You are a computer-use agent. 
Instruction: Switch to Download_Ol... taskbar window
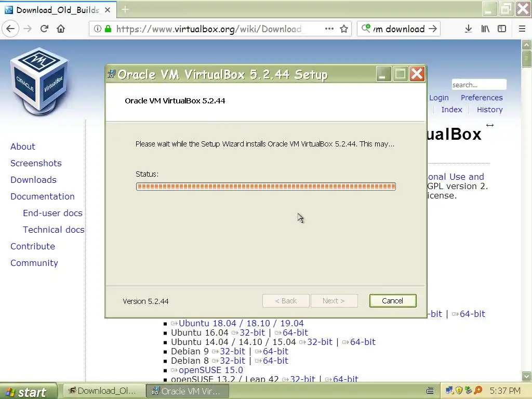point(104,391)
